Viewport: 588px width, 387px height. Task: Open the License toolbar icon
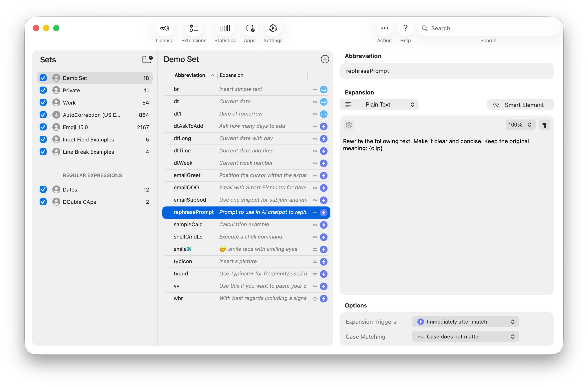(x=164, y=29)
